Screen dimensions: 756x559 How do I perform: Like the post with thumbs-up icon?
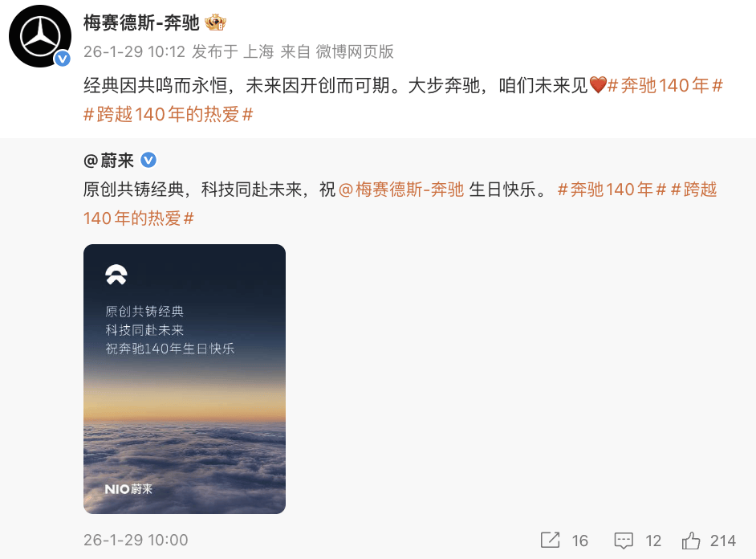(691, 541)
